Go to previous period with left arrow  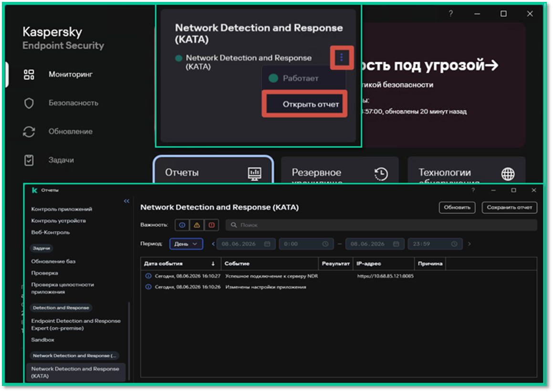tap(213, 244)
